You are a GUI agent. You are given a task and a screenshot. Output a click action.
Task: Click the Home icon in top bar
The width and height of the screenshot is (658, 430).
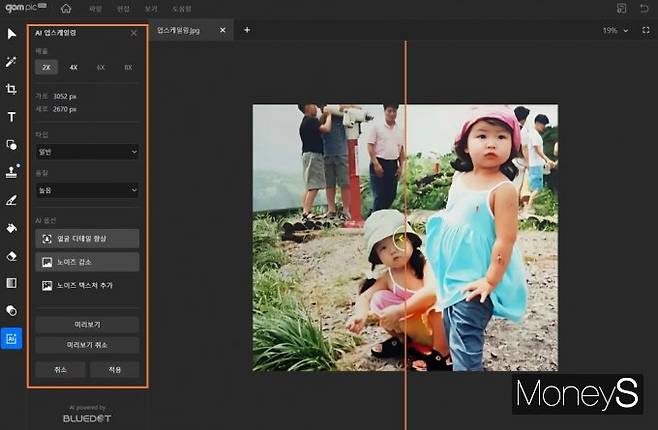pos(66,9)
